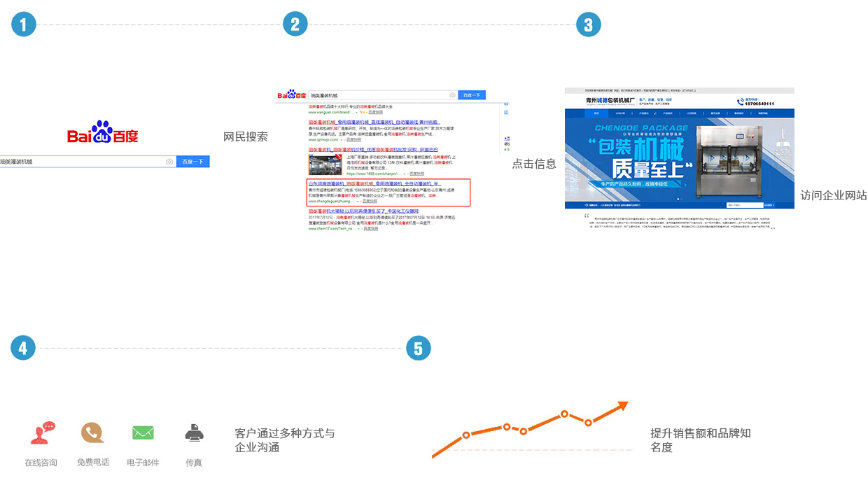Image resolution: width=868 pixels, height=492 pixels.
Task: Click the step 4 number circle
Action: (23, 348)
